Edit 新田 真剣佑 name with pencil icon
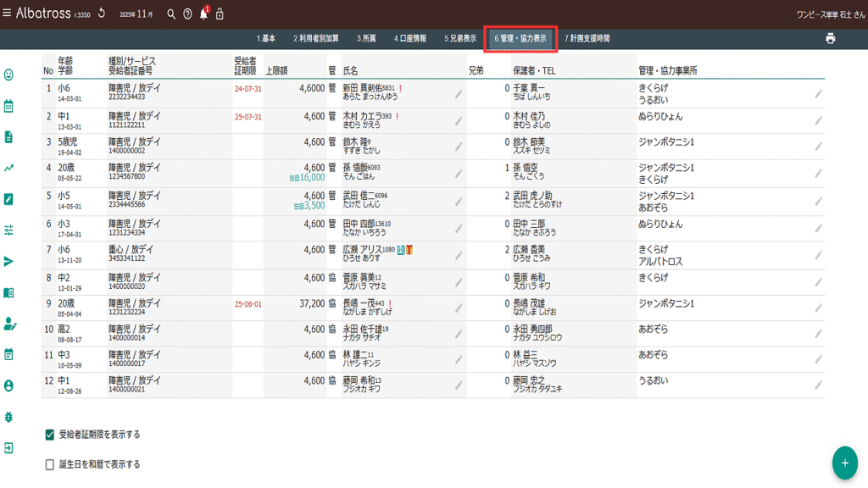868x488 pixels. click(459, 95)
